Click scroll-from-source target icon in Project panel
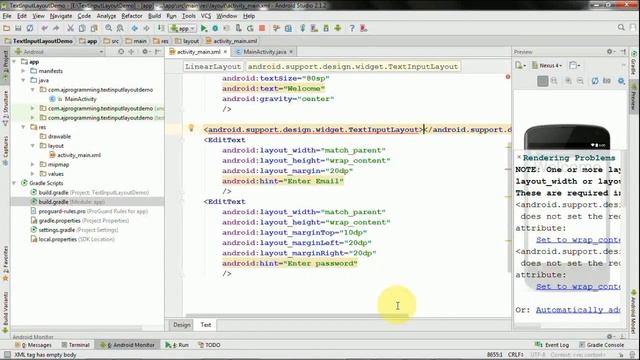Viewport: 640px width, 360px height. tap(121, 52)
